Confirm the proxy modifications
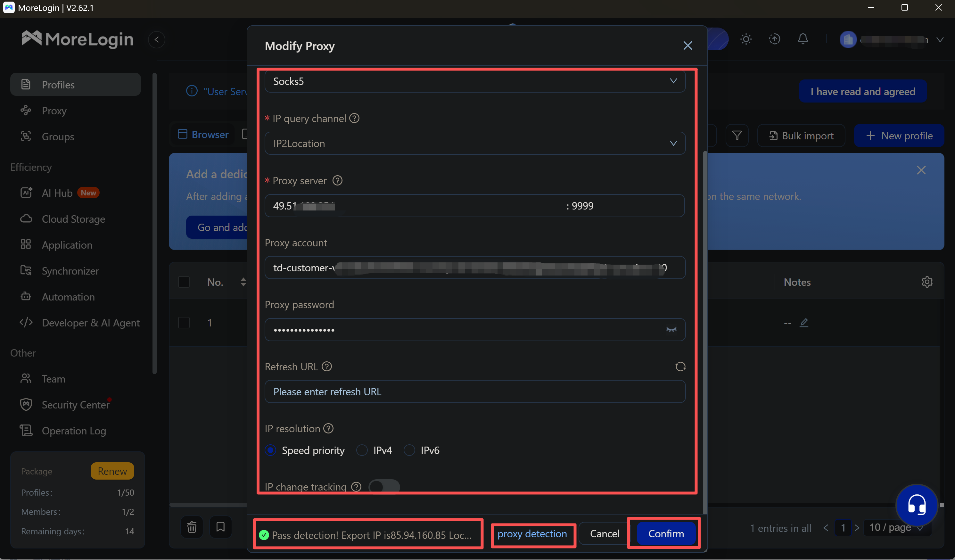Image resolution: width=955 pixels, height=560 pixels. coord(666,534)
